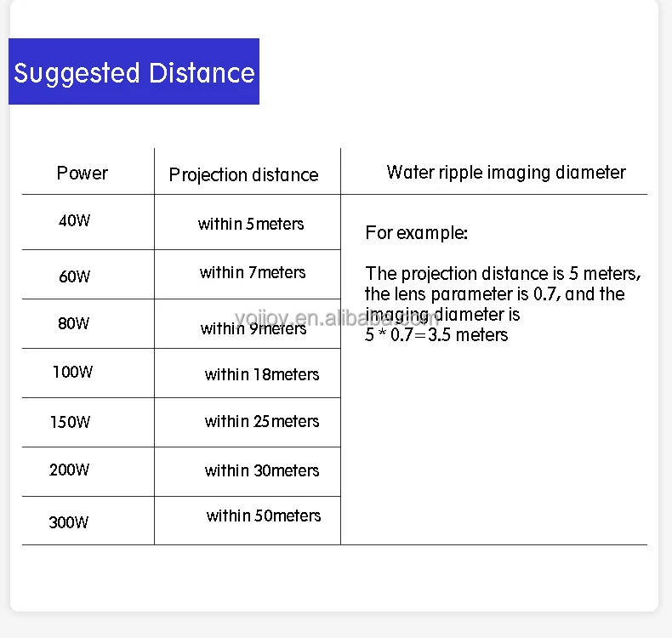The height and width of the screenshot is (638, 672).
Task: Click the 5 * 0.7=3.5 meters formula
Action: 436,335
